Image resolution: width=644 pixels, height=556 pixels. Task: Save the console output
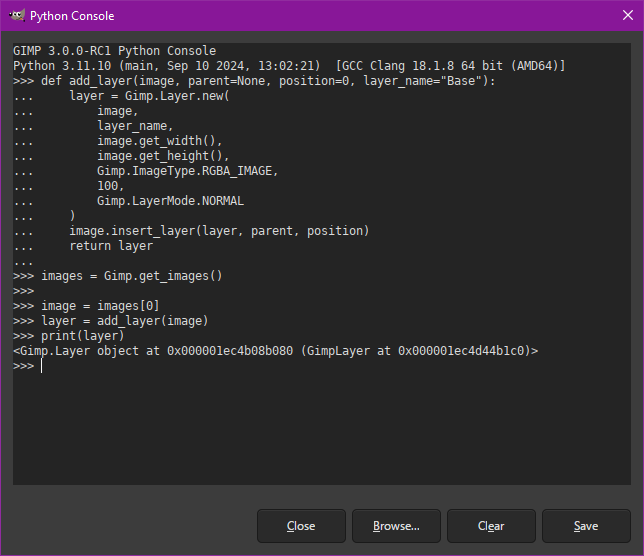586,526
